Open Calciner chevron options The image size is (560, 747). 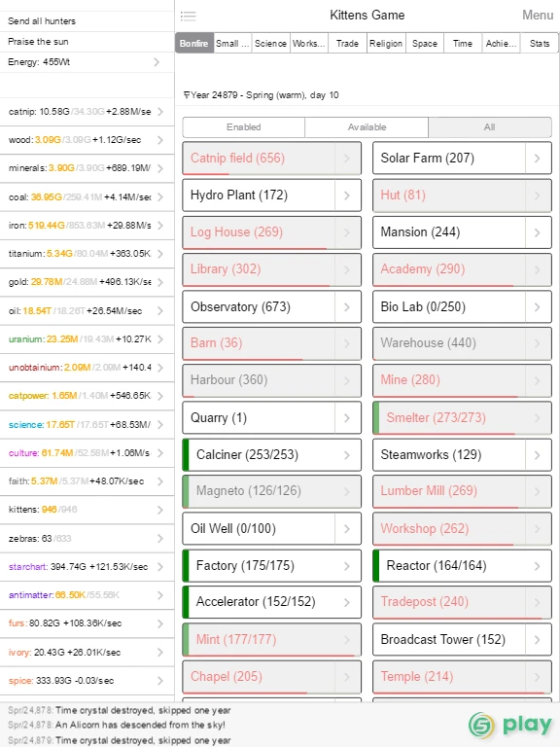pos(348,455)
